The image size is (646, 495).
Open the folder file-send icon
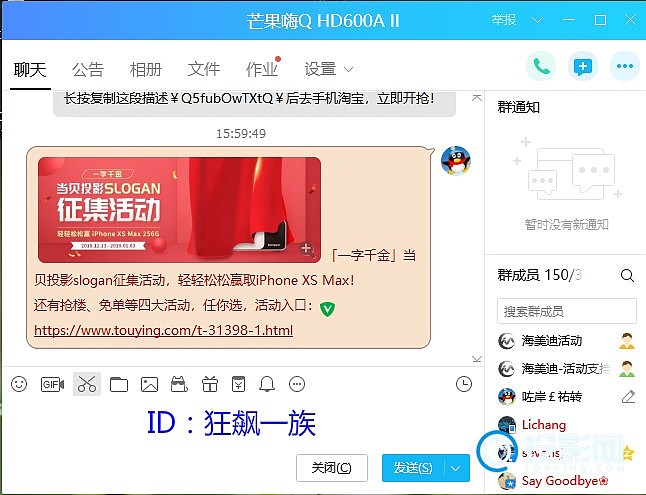pyautogui.click(x=119, y=384)
